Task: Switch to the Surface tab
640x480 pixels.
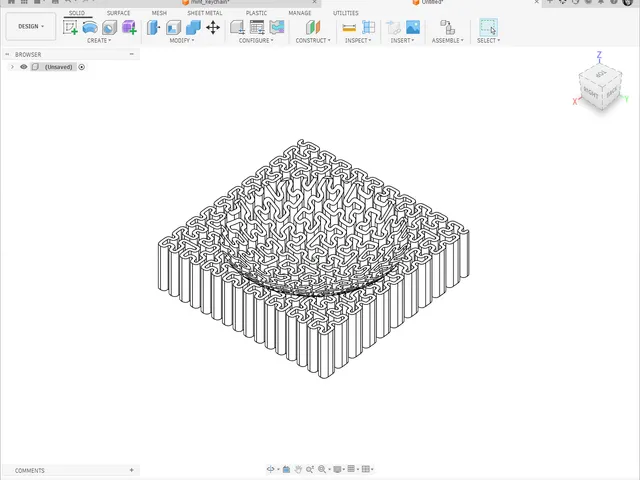Action: (118, 13)
